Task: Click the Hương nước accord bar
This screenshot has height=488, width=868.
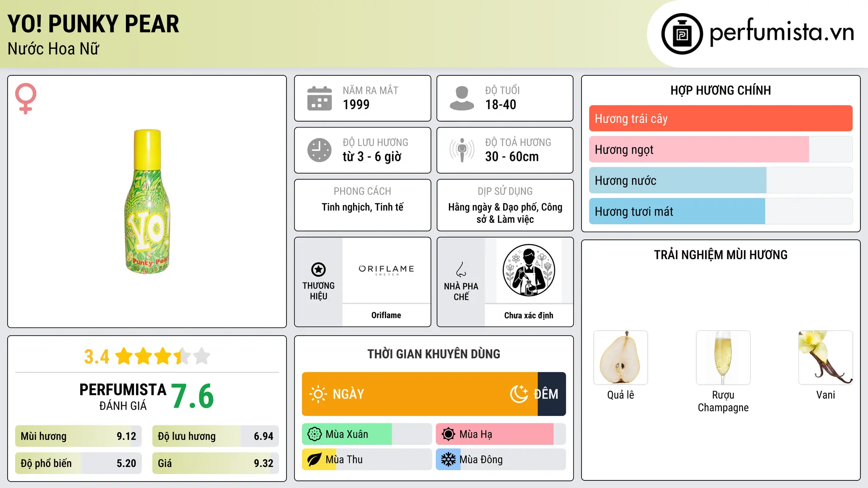Action: click(721, 180)
